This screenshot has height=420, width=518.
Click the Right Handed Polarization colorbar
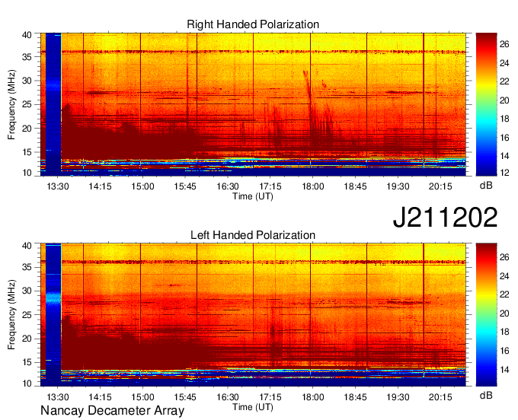[486, 104]
